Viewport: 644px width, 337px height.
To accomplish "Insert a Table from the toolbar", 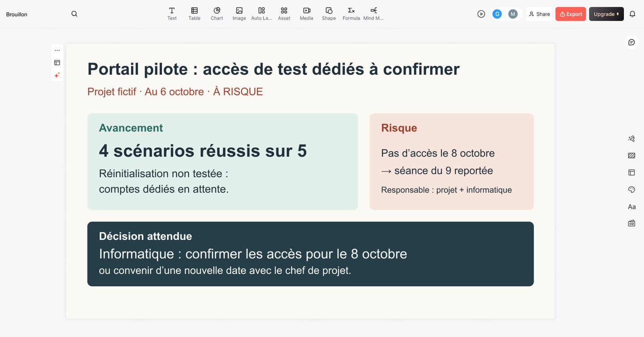I will click(x=194, y=14).
